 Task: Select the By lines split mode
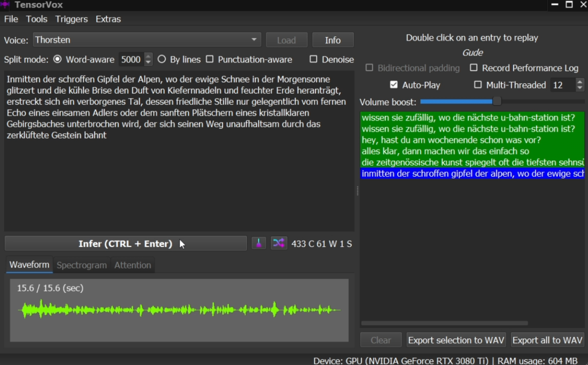pyautogui.click(x=162, y=59)
